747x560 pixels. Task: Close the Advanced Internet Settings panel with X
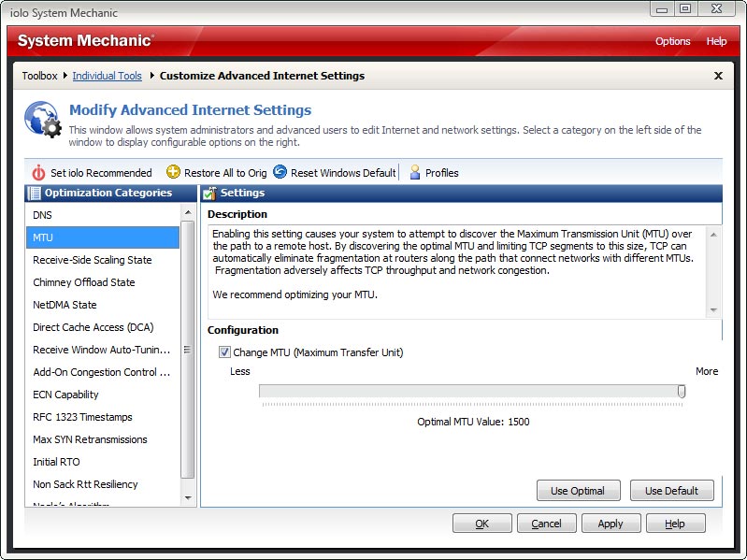tap(718, 76)
